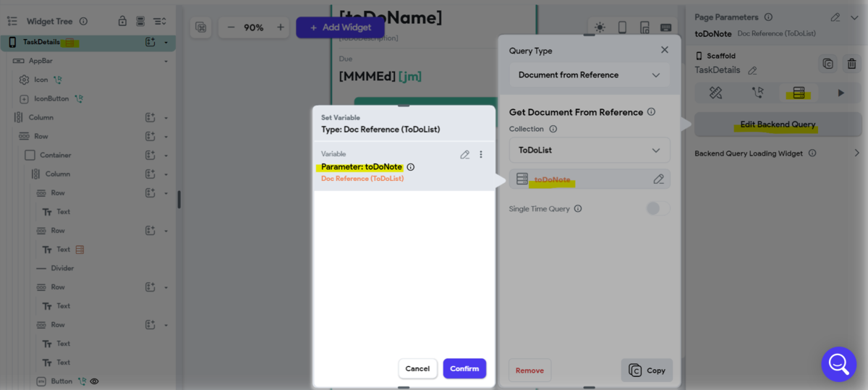Screen dimensions: 868x390
Task: Expand Container row dropdown arrow
Action: (166, 156)
